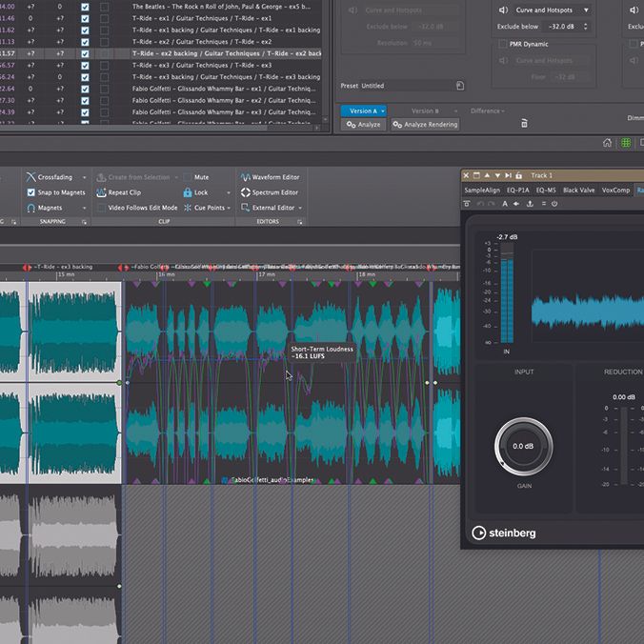Click the plugin preset icon below SampleAlign
This screenshot has width=644, height=644.
tap(467, 204)
